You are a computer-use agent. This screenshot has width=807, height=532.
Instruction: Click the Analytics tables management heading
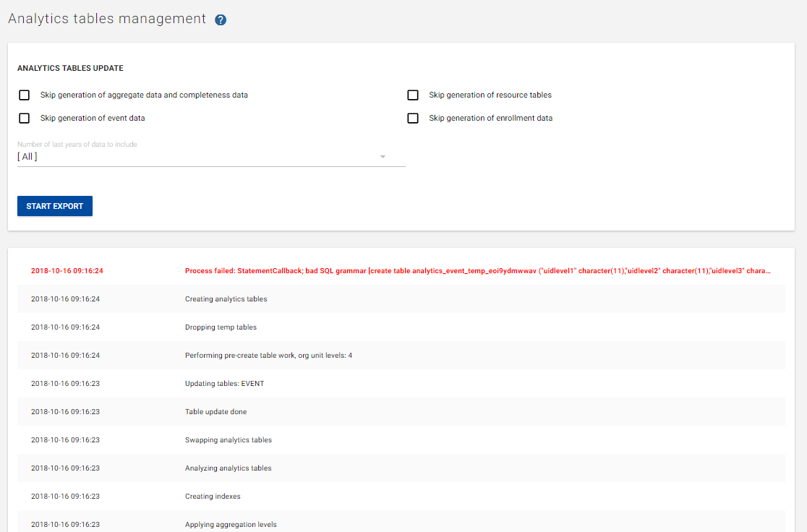tap(107, 19)
